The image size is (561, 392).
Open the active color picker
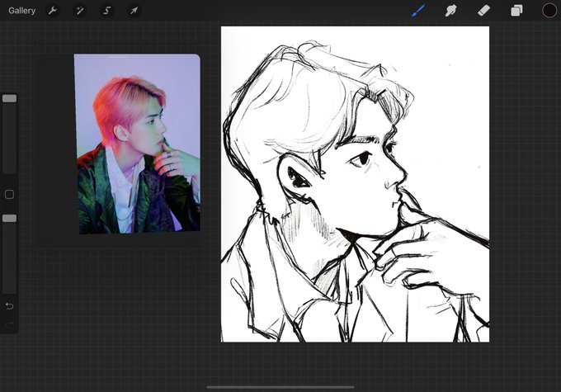[x=549, y=11]
